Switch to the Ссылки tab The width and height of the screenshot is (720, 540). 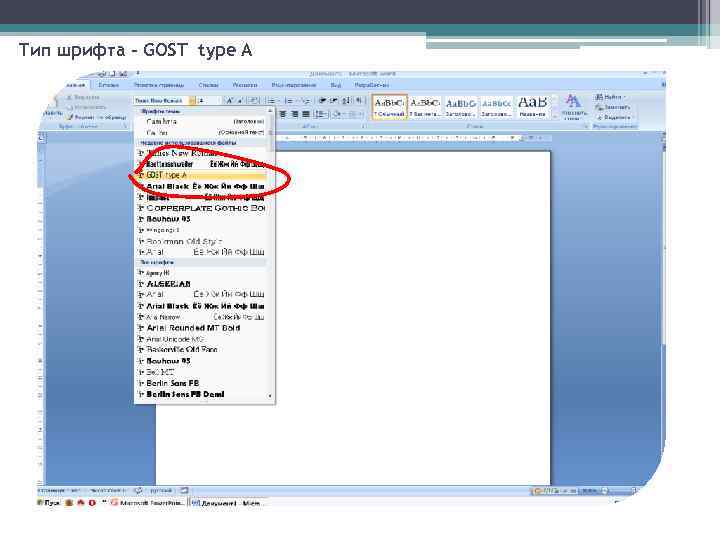(208, 85)
